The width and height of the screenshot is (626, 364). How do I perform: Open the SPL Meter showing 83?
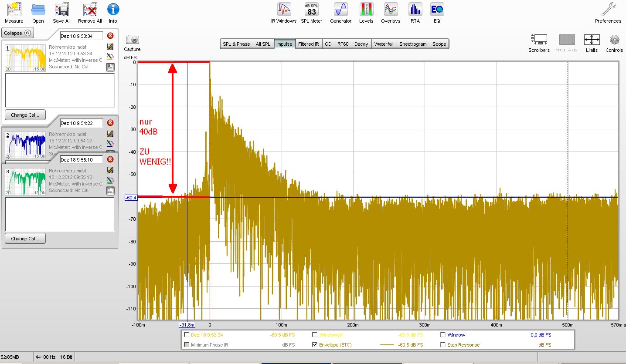point(311,12)
